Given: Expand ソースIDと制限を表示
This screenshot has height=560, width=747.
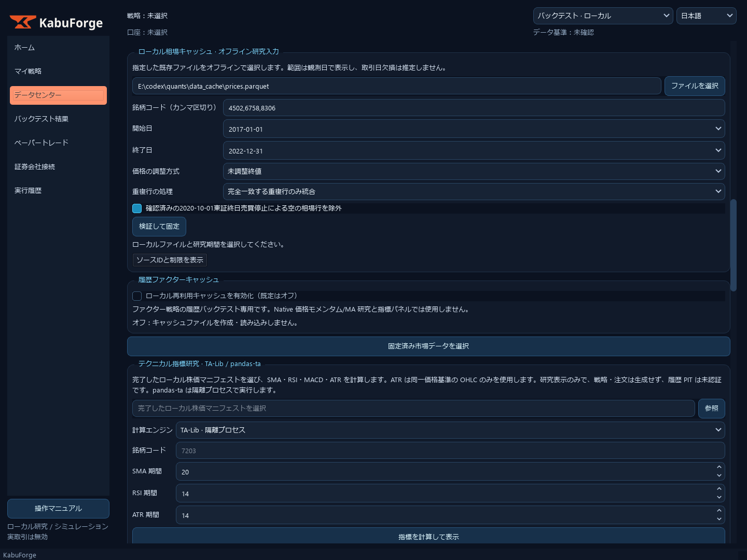Looking at the screenshot, I should click(x=170, y=260).
